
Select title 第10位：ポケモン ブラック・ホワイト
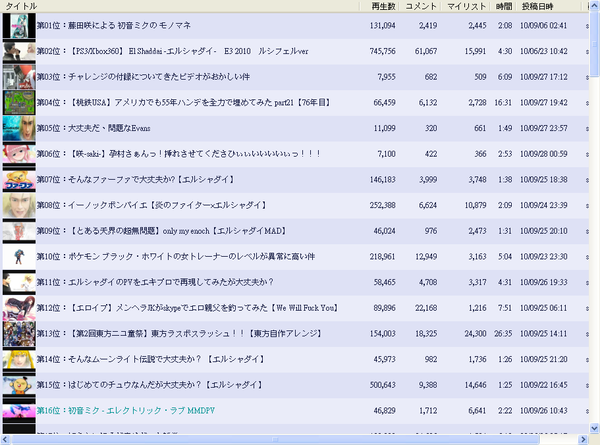click(176, 256)
